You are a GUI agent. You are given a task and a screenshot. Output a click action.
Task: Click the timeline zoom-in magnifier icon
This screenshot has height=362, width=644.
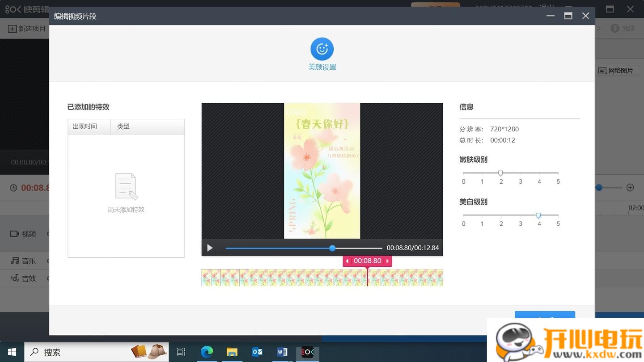630,188
